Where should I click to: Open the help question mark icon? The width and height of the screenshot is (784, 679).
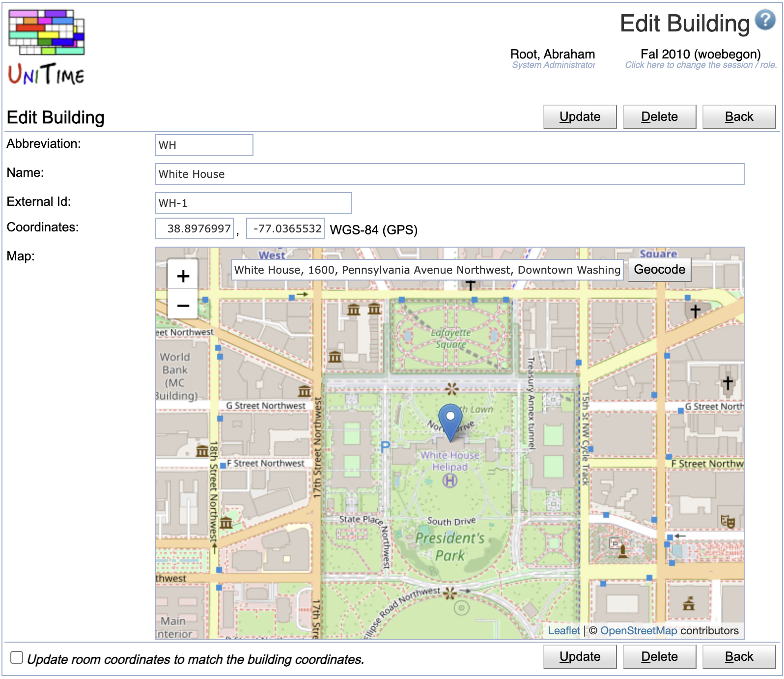coord(765,20)
